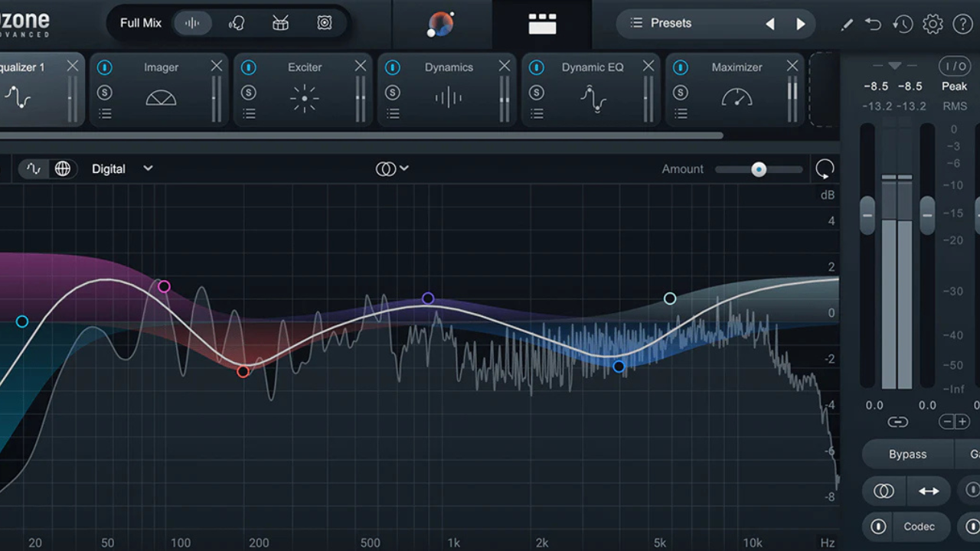Select the drum target icon
This screenshot has height=551, width=980.
280,23
